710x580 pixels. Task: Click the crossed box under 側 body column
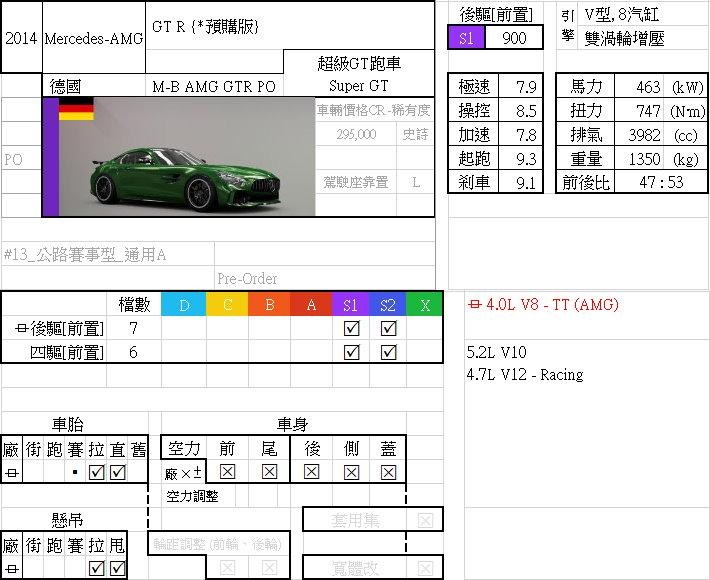(x=351, y=472)
